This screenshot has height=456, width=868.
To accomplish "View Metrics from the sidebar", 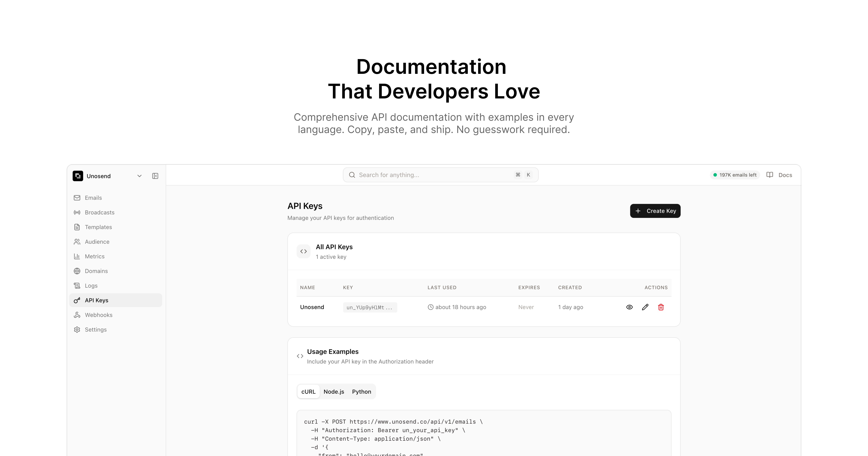I will (x=95, y=256).
